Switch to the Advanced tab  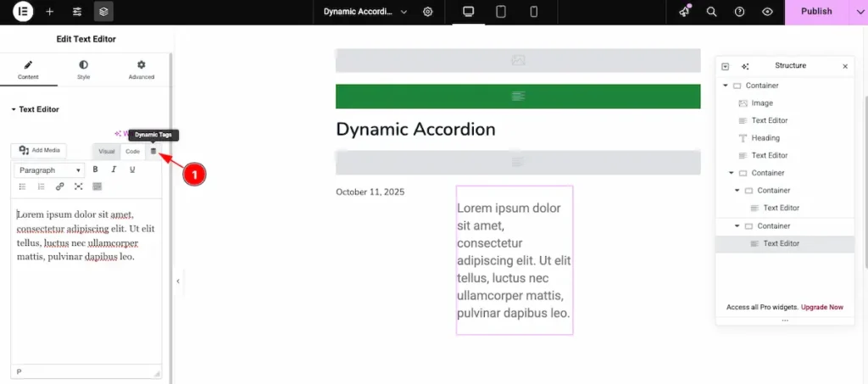141,70
